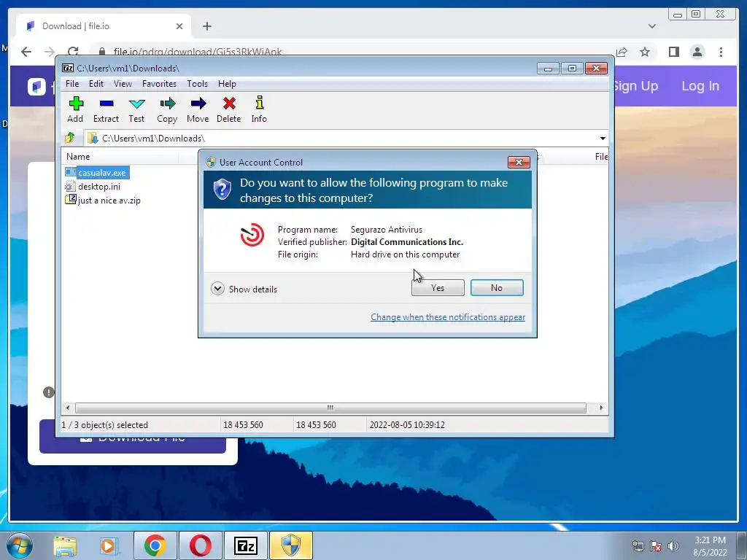The image size is (747, 560).
Task: Open the 7-Zip Help menu
Action: point(227,84)
